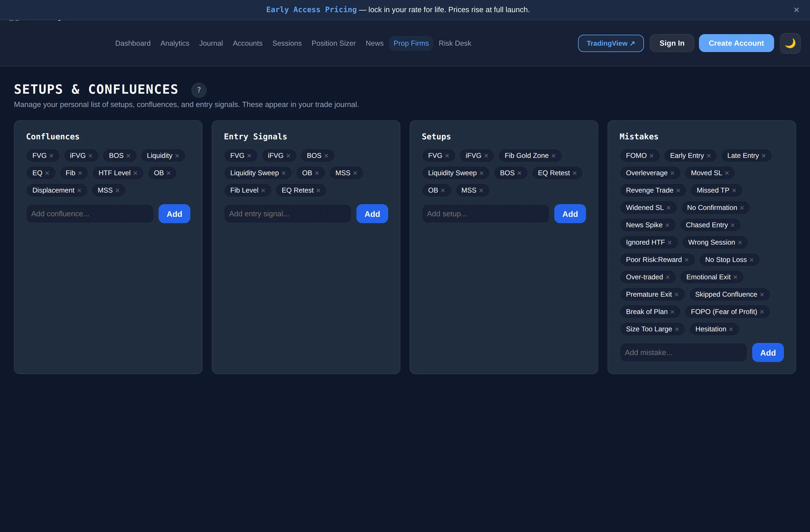Image resolution: width=810 pixels, height=532 pixels.
Task: Open the help question mark icon
Action: [199, 90]
